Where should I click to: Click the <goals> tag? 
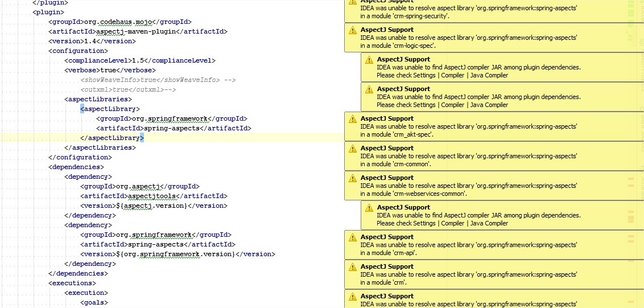click(x=94, y=302)
